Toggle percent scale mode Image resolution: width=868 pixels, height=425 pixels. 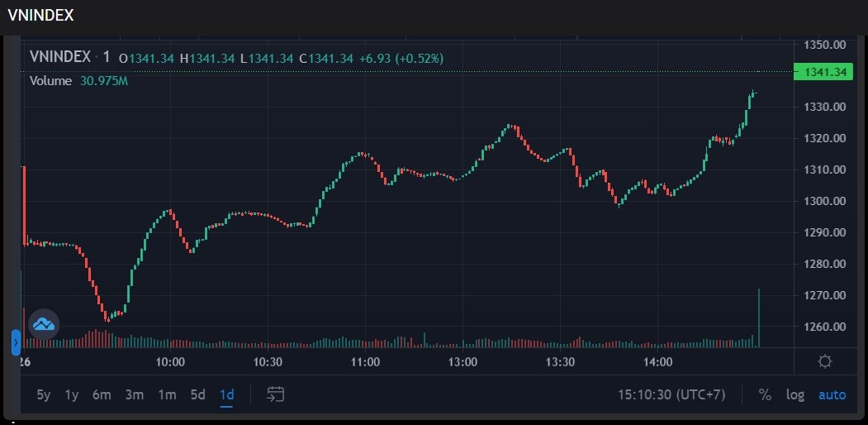pos(765,394)
